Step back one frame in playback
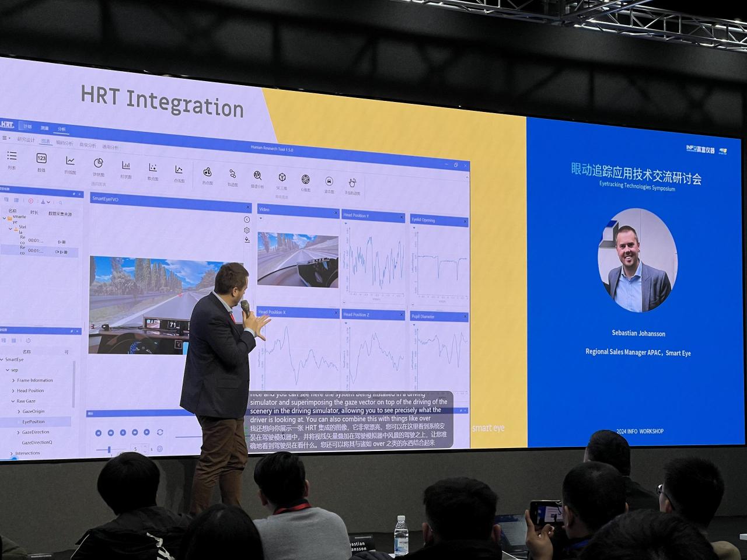Viewport: 747px width, 560px height. 110,432
